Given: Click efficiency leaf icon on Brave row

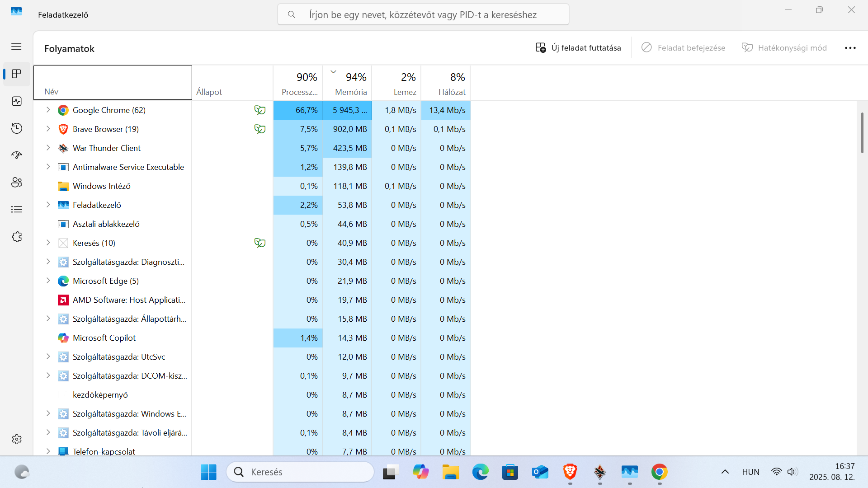Looking at the screenshot, I should click(260, 129).
